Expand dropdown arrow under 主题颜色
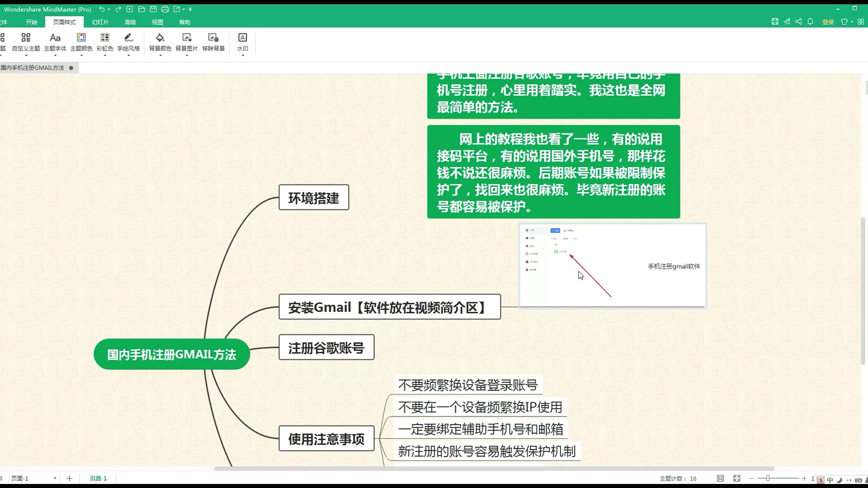This screenshot has height=488, width=868. [81, 56]
